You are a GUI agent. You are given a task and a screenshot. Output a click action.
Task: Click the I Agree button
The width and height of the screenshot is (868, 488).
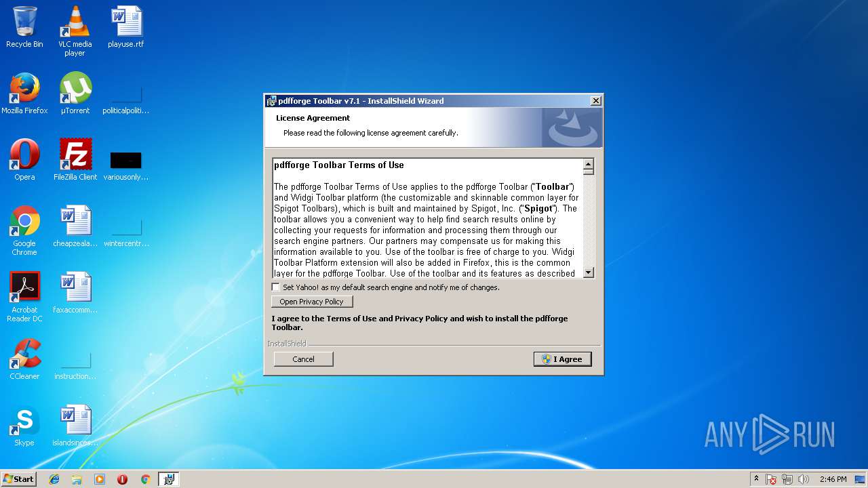coord(563,359)
